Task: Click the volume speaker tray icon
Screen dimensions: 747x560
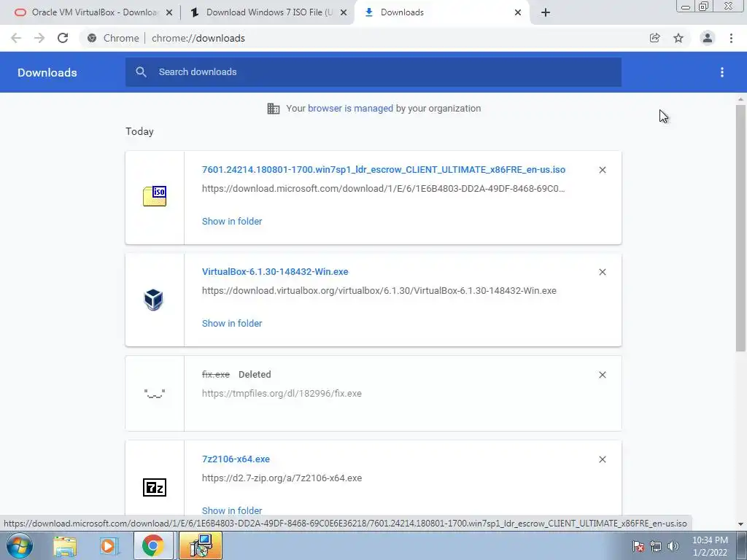Action: (x=673, y=546)
